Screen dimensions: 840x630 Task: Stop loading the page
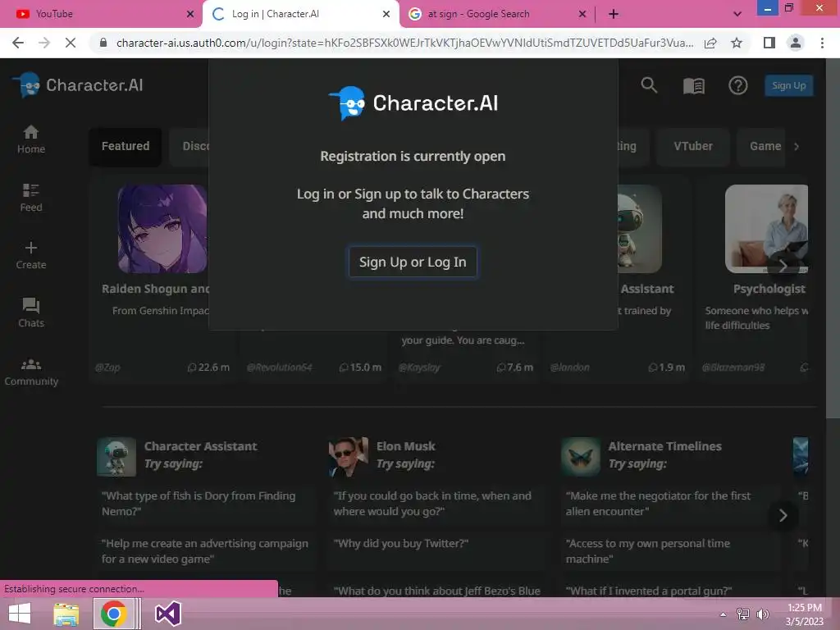[71, 43]
